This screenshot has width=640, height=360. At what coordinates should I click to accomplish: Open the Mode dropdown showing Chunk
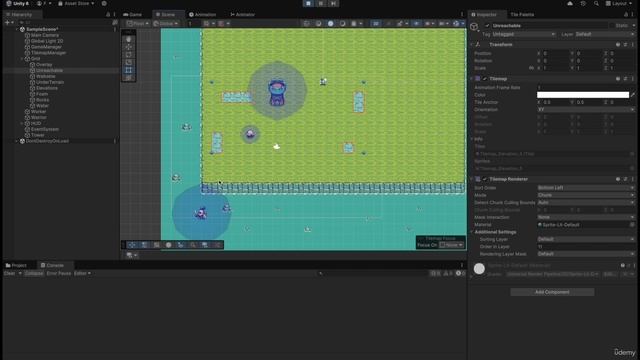click(x=586, y=195)
